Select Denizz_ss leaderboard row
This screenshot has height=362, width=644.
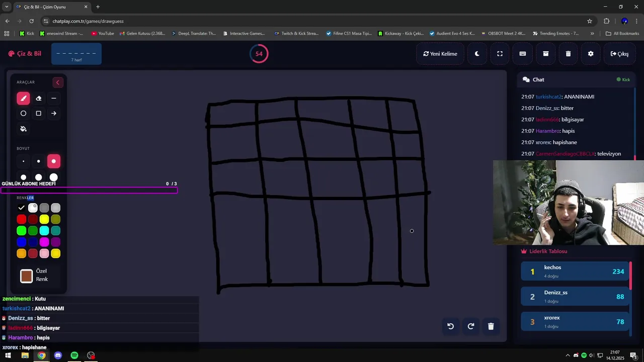click(x=576, y=297)
